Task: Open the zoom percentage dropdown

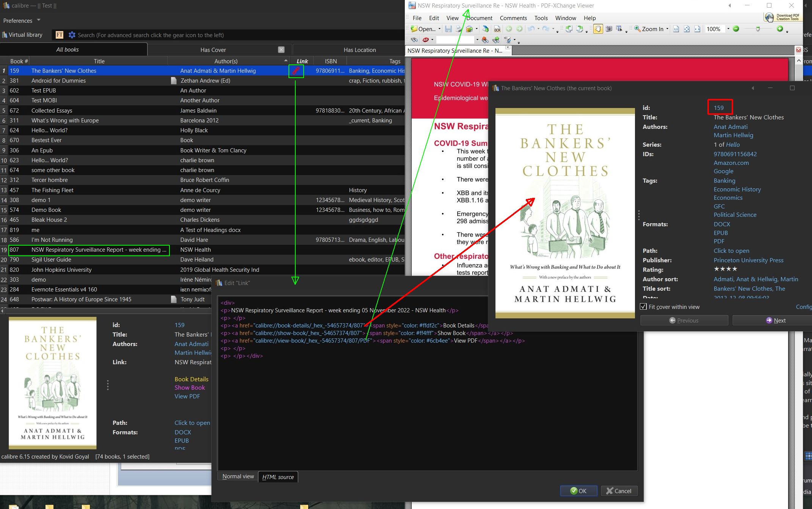Action: (x=728, y=29)
